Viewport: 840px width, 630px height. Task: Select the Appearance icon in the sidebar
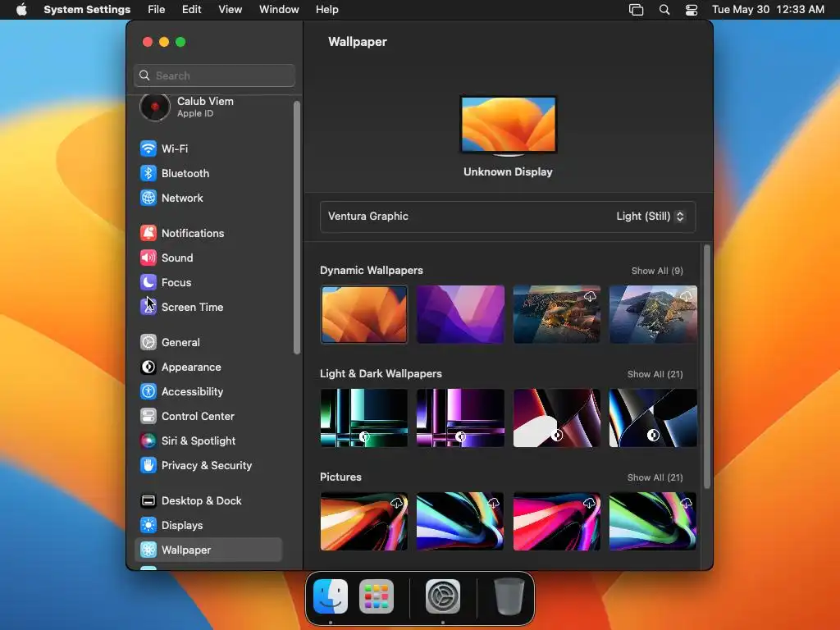(148, 367)
